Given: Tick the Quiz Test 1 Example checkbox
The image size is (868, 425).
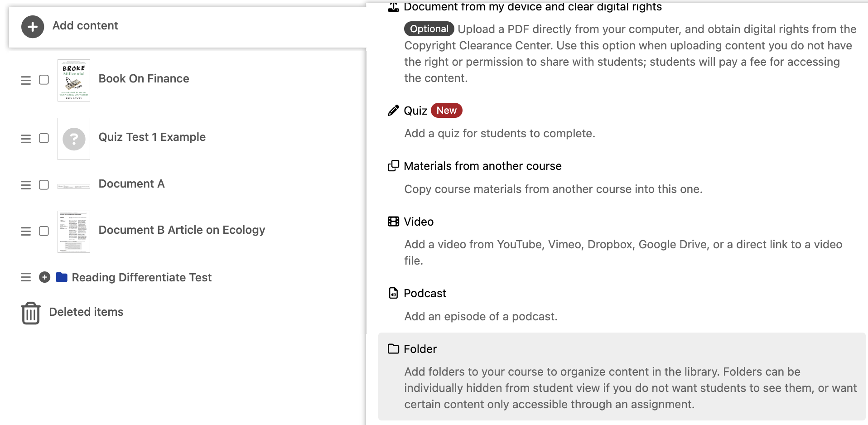Looking at the screenshot, I should click(44, 138).
